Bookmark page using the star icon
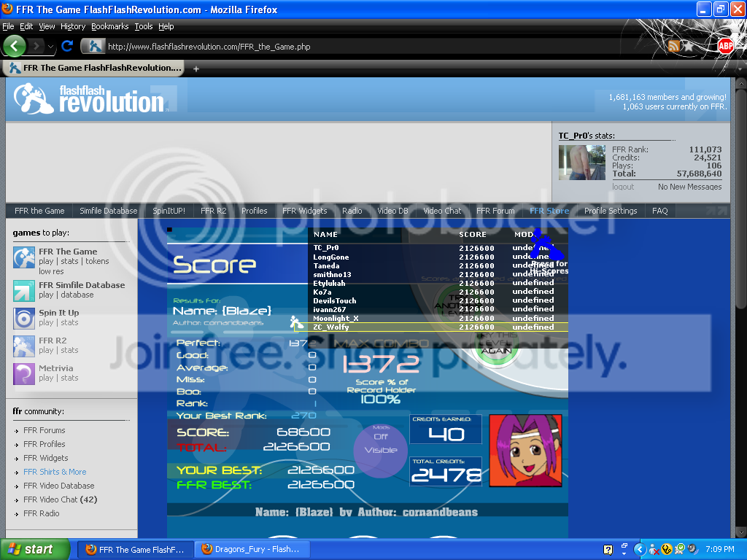The width and height of the screenshot is (747, 560). pyautogui.click(x=687, y=47)
